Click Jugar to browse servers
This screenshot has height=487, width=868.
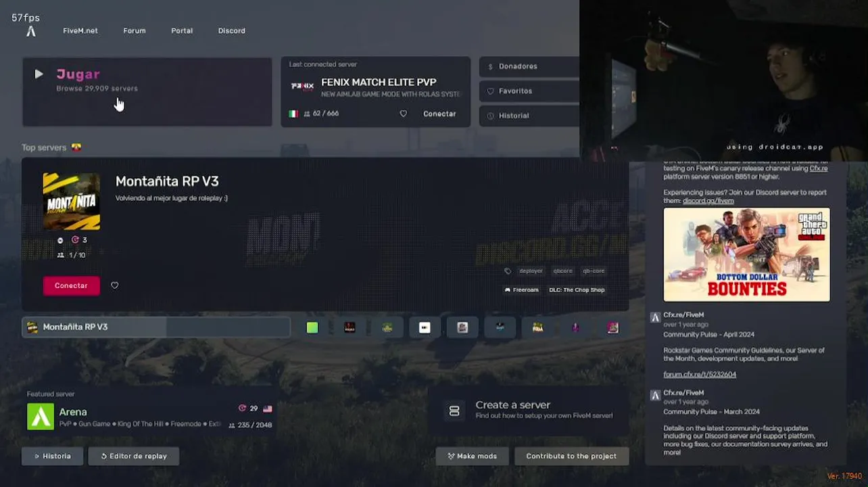click(x=147, y=91)
